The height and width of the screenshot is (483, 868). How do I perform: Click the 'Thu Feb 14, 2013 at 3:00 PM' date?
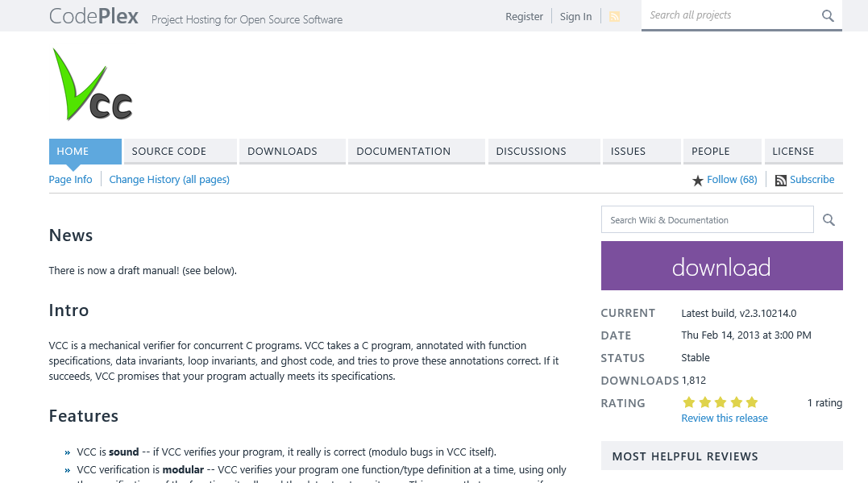click(746, 335)
